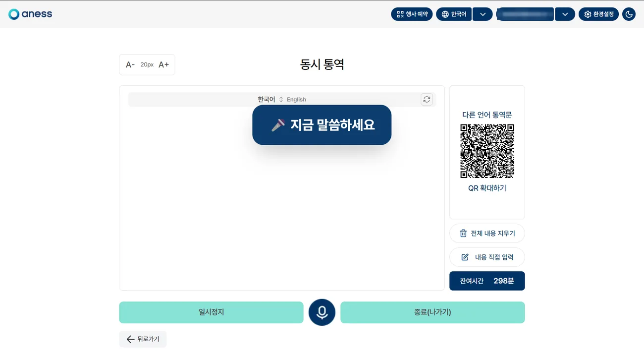Go back with the 뒤로가기 arrow button
Viewport: 644px width, 360px height.
(x=143, y=339)
